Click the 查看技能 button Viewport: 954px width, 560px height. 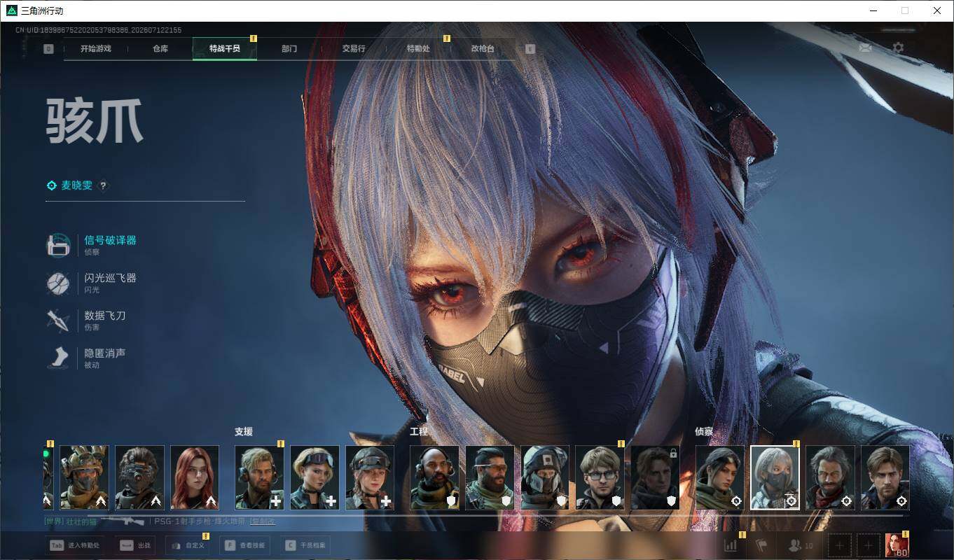(x=245, y=545)
